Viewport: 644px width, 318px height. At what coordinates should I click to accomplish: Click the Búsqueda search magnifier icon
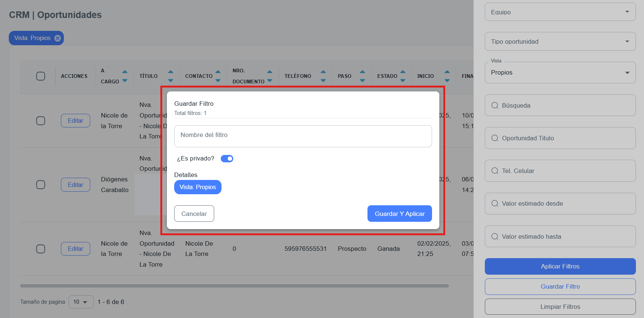[495, 105]
